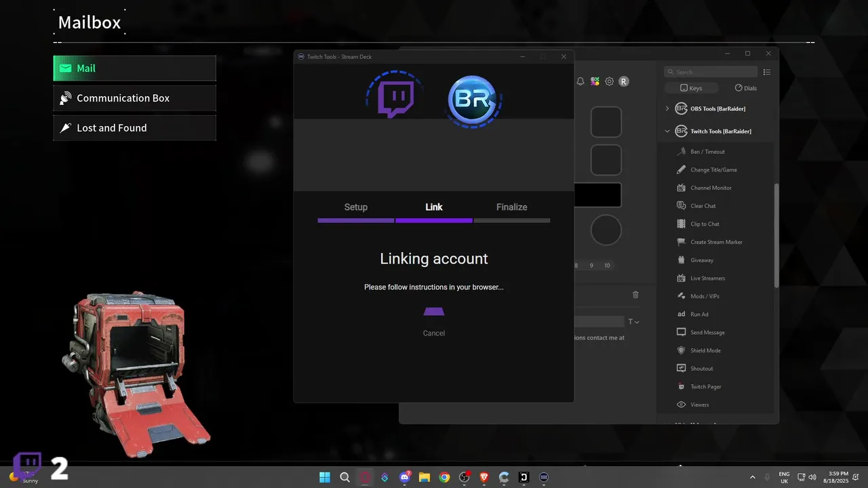Image resolution: width=868 pixels, height=488 pixels.
Task: Open Stream Deck settings gear
Action: [609, 81]
